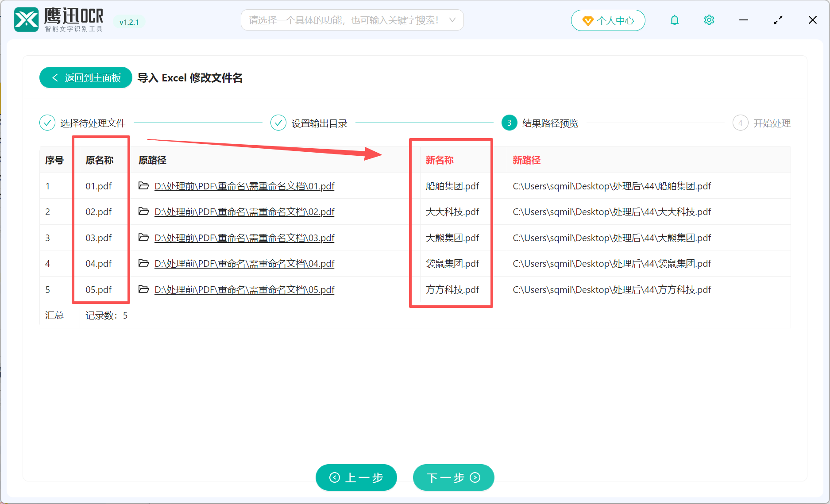The height and width of the screenshot is (504, 830).
Task: Click the checkmark circle for 选择待处理文件
Action: click(x=47, y=123)
